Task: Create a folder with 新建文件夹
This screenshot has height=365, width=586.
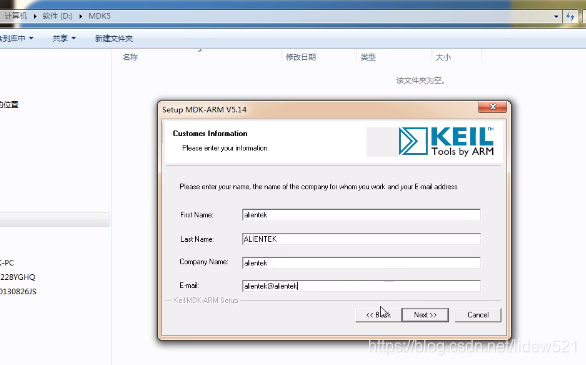Action: [x=114, y=38]
